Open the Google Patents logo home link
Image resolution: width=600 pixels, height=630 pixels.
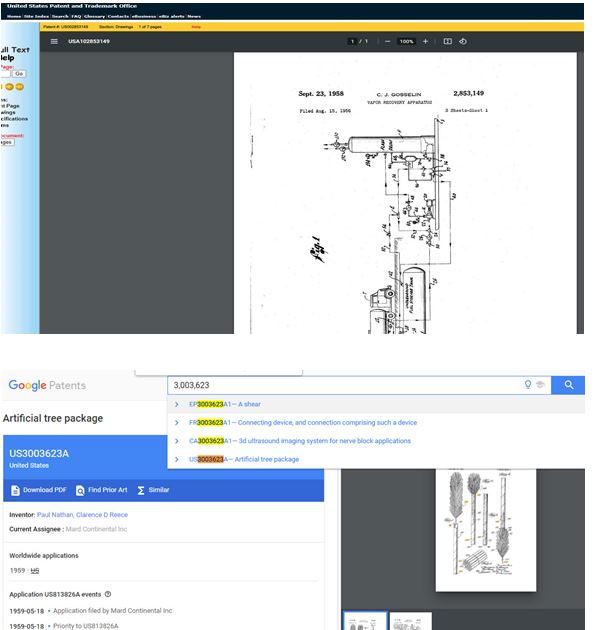47,385
